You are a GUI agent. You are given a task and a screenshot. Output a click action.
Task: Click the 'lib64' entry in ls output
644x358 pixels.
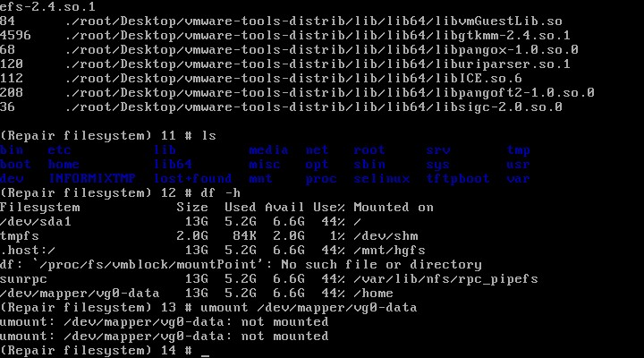[173, 165]
